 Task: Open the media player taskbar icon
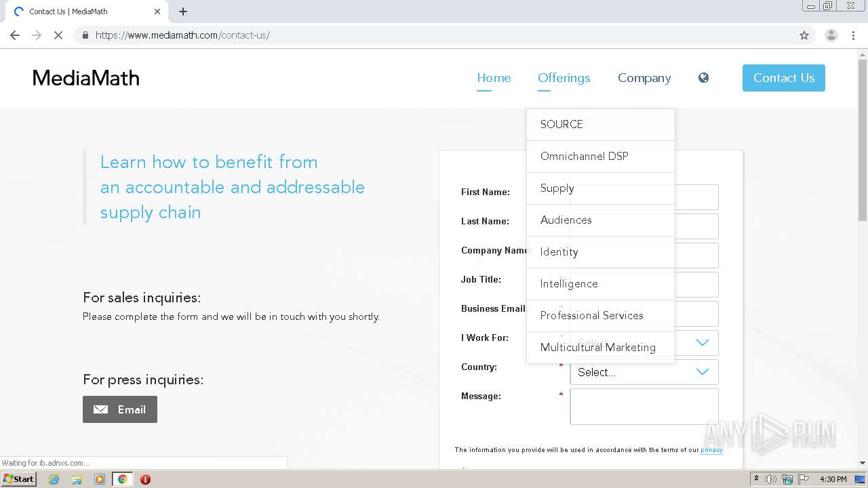click(100, 479)
